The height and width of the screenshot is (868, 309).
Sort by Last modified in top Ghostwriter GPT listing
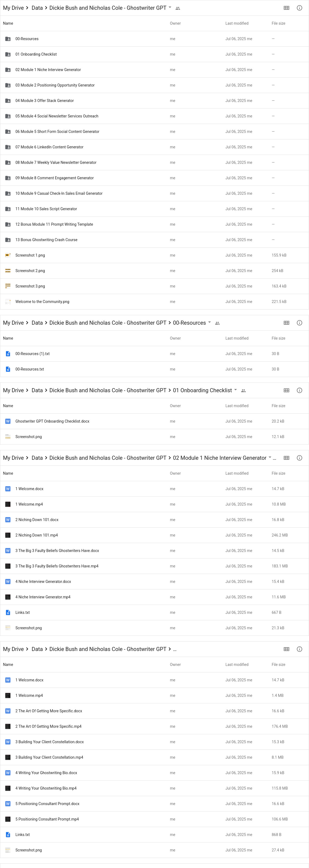[237, 23]
